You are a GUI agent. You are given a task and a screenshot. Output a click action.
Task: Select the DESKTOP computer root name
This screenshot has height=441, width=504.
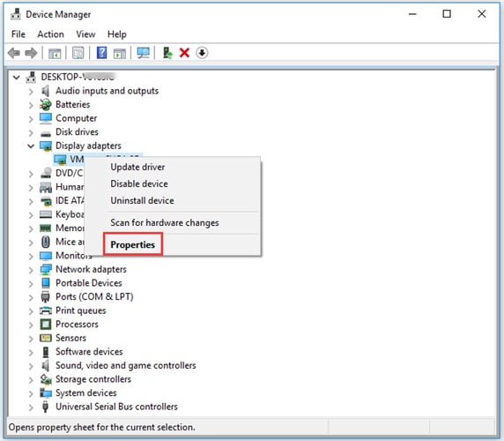click(78, 77)
